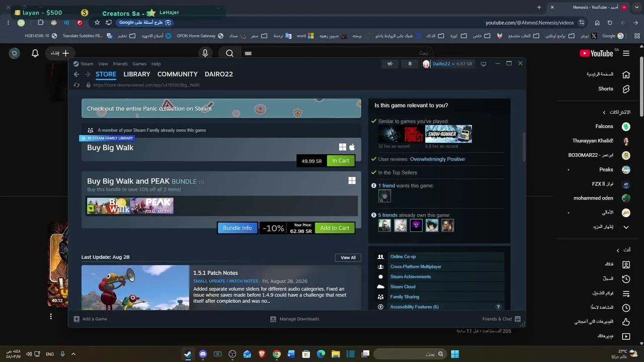Switch to the LIBRARY tab
Screen dimensions: 644x362
click(137, 74)
